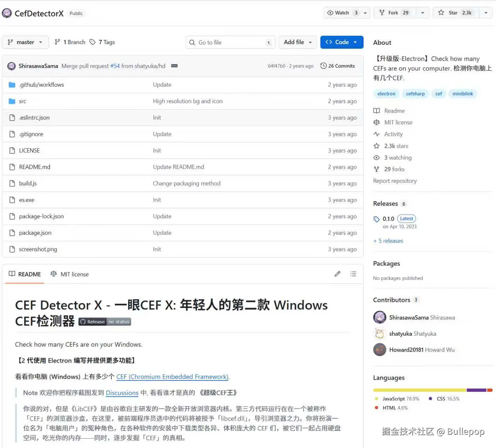Image resolution: width=496 pixels, height=448 pixels.
Task: Click the Fork repository icon
Action: pos(381,13)
